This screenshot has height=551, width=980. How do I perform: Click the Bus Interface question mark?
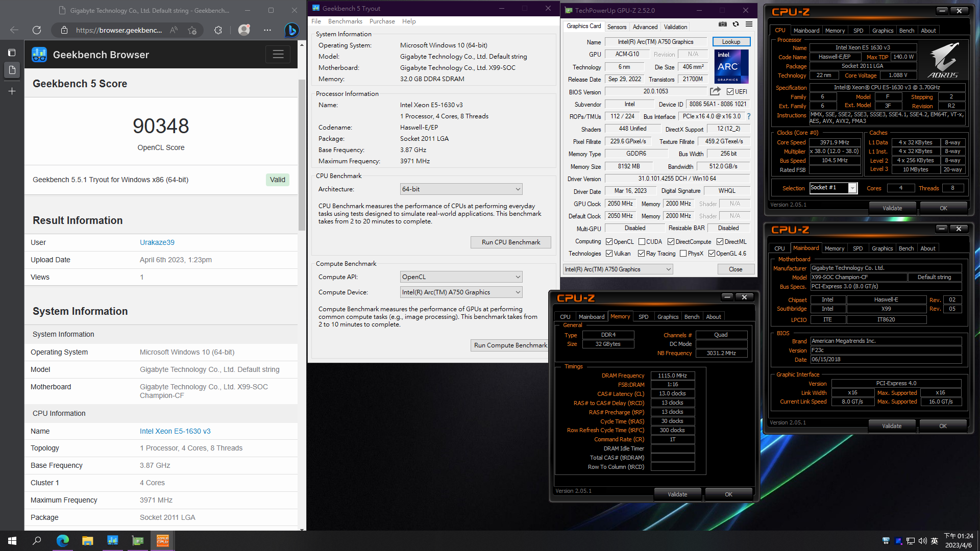749,116
